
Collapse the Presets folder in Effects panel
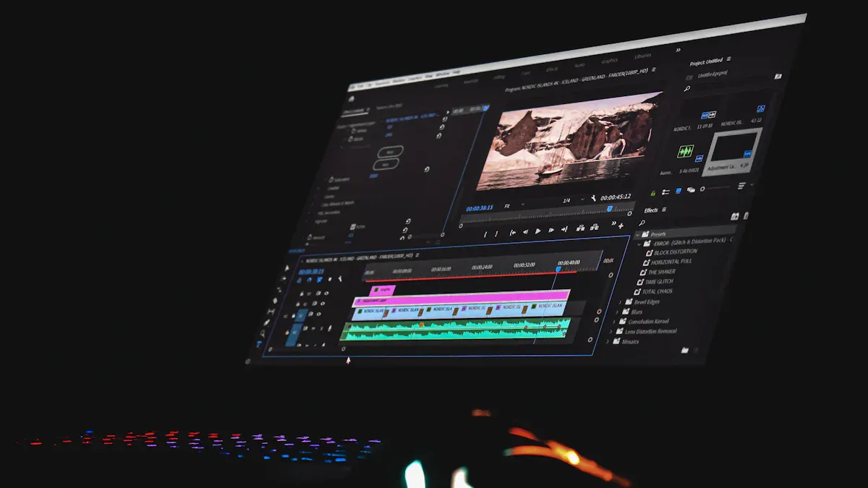pyautogui.click(x=638, y=235)
